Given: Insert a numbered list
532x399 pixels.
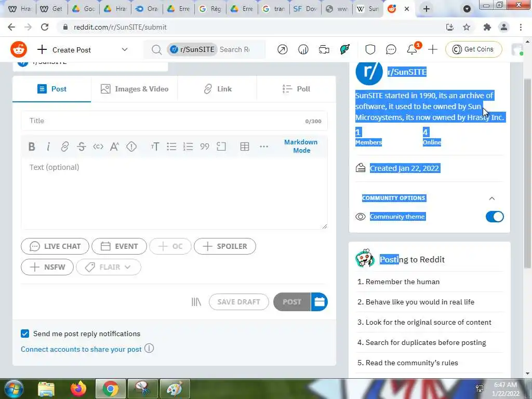Looking at the screenshot, I should [188, 147].
